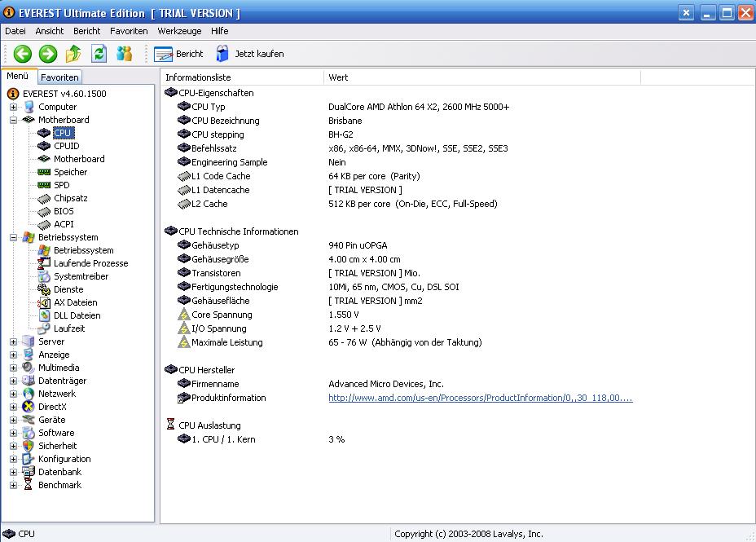Image resolution: width=756 pixels, height=542 pixels.
Task: Open the Favoriten menu
Action: [x=129, y=31]
